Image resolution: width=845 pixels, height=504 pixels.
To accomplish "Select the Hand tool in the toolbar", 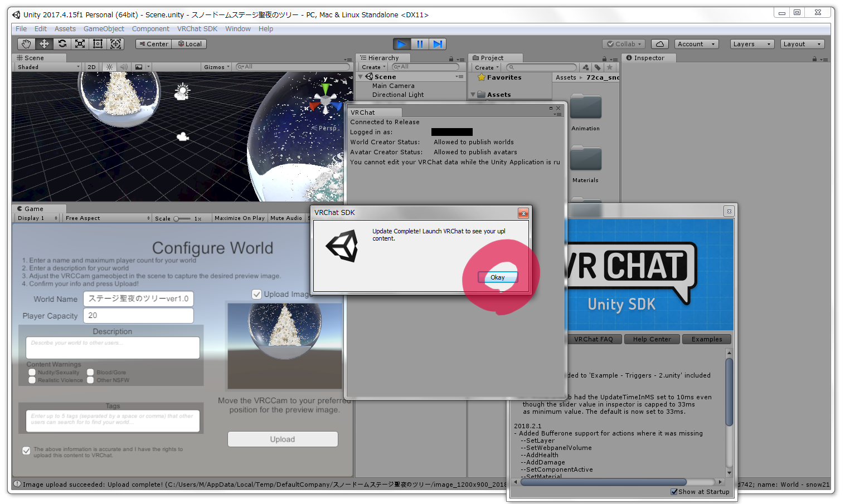I will click(26, 43).
